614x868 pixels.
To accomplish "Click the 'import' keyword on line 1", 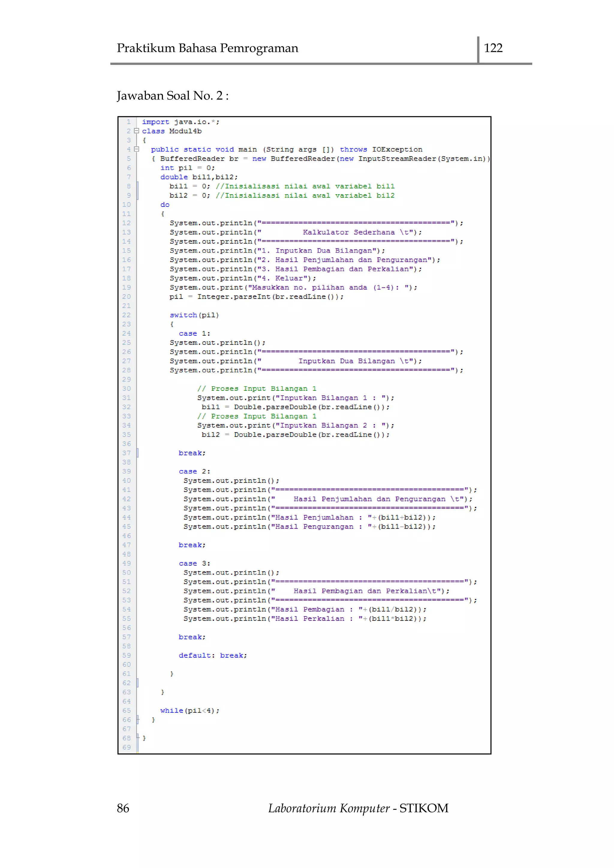I will pyautogui.click(x=155, y=122).
